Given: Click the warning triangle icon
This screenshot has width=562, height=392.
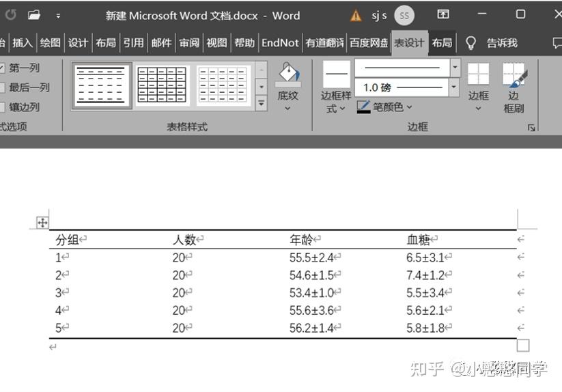Looking at the screenshot, I should pyautogui.click(x=356, y=16).
